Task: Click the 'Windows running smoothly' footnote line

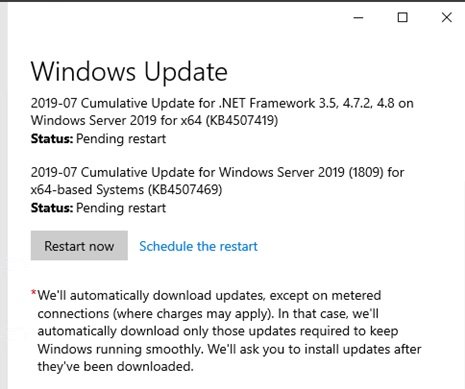Action: (229, 349)
